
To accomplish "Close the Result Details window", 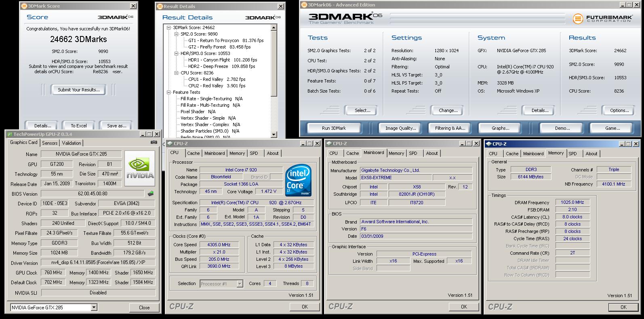I will coord(281,6).
